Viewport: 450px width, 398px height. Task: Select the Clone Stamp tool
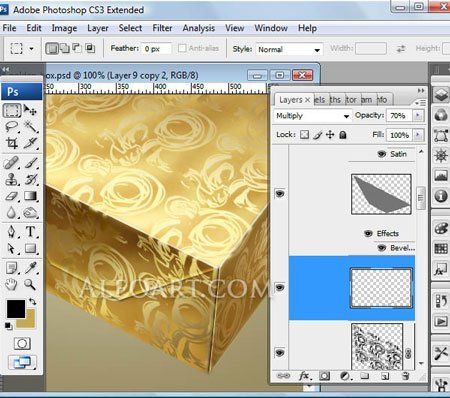pyautogui.click(x=12, y=180)
